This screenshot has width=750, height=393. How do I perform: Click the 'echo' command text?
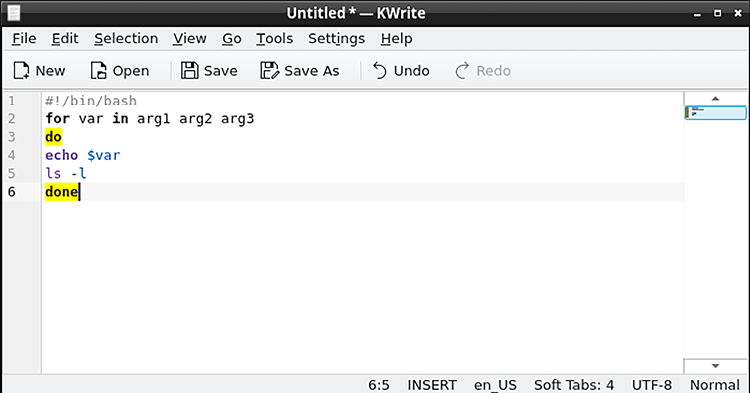tap(62, 155)
